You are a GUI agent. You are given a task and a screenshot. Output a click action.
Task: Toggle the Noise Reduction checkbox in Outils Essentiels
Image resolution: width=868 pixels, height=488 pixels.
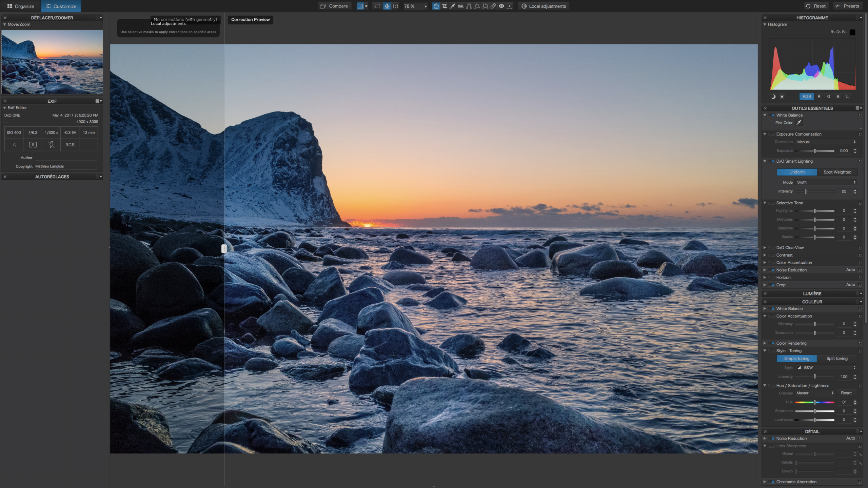(773, 270)
